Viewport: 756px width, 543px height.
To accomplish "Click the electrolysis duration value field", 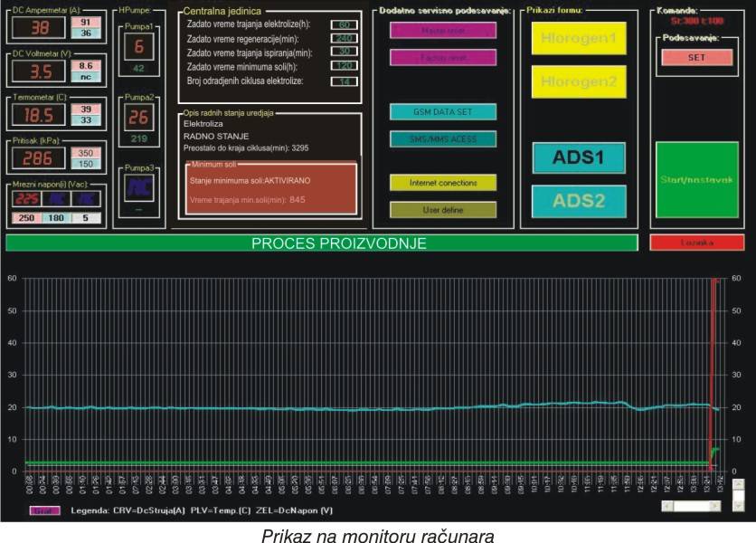I will point(344,25).
